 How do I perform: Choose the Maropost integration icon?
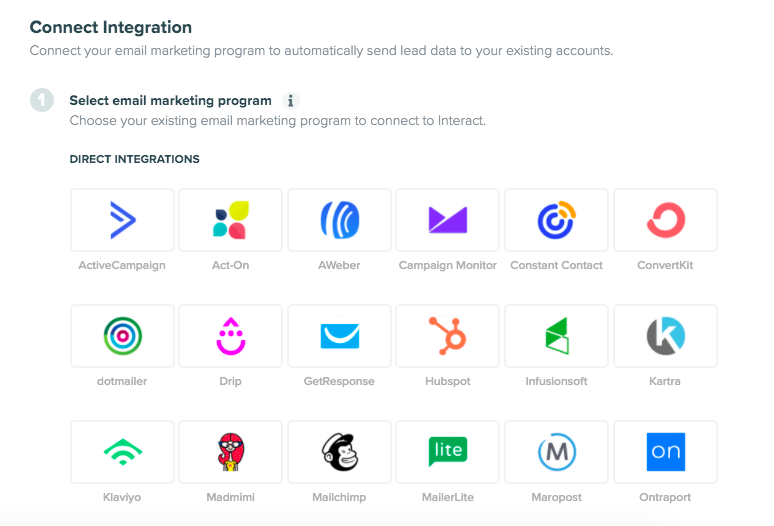point(556,452)
